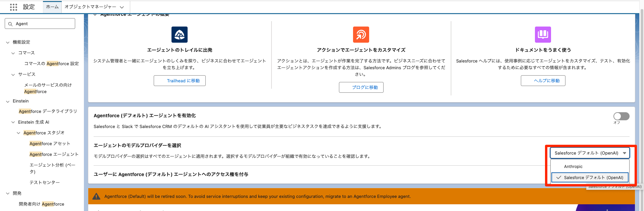The width and height of the screenshot is (644, 211).
Task: Choose Salesforce デフォルト (OpenAI) option
Action: (x=593, y=178)
